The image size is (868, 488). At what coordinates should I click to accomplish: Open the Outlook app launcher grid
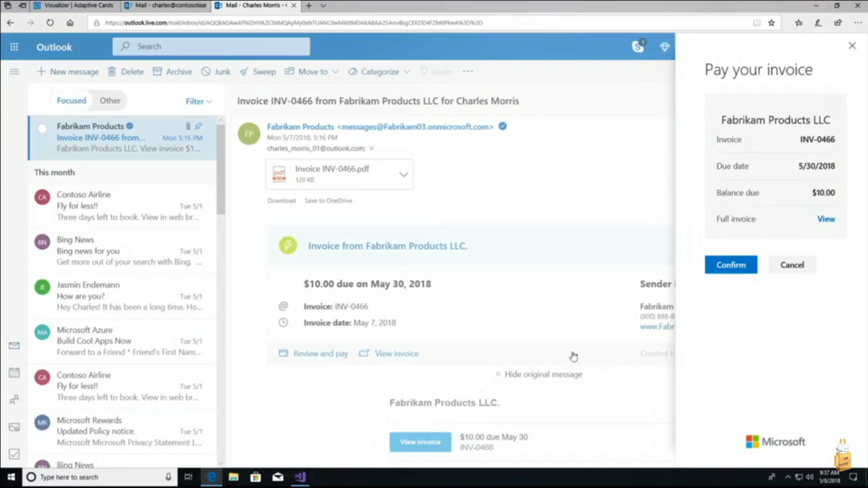pyautogui.click(x=14, y=47)
